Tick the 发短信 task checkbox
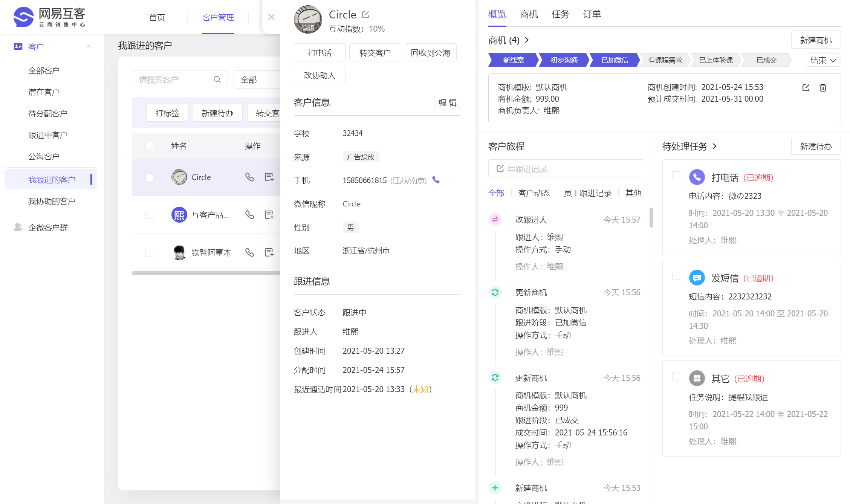Viewport: 850px width, 504px height. click(x=676, y=276)
